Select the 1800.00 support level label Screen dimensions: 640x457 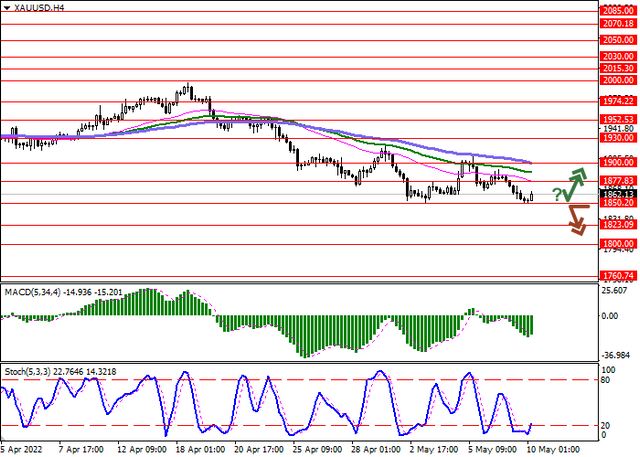pyautogui.click(x=619, y=244)
